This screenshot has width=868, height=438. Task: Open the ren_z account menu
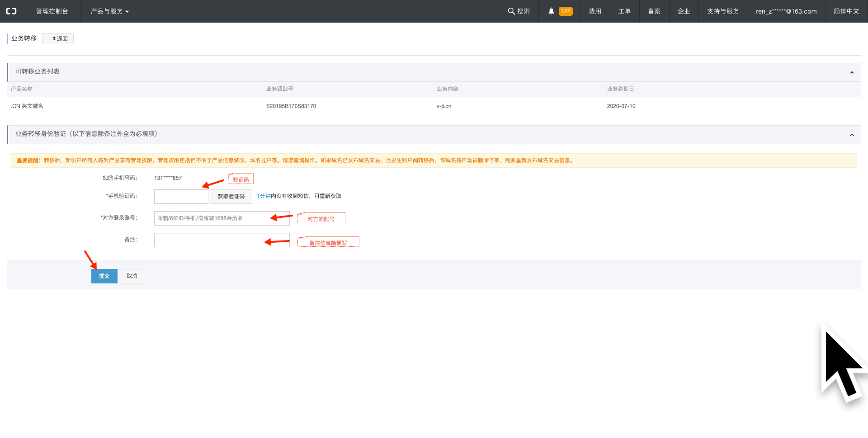(x=786, y=11)
